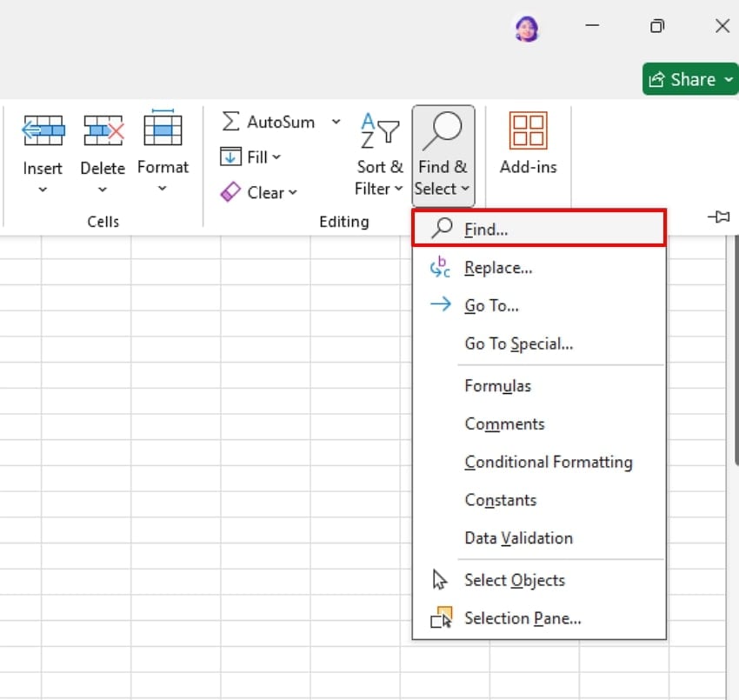Minimize the Excel window
Image resolution: width=739 pixels, height=700 pixels.
[592, 25]
